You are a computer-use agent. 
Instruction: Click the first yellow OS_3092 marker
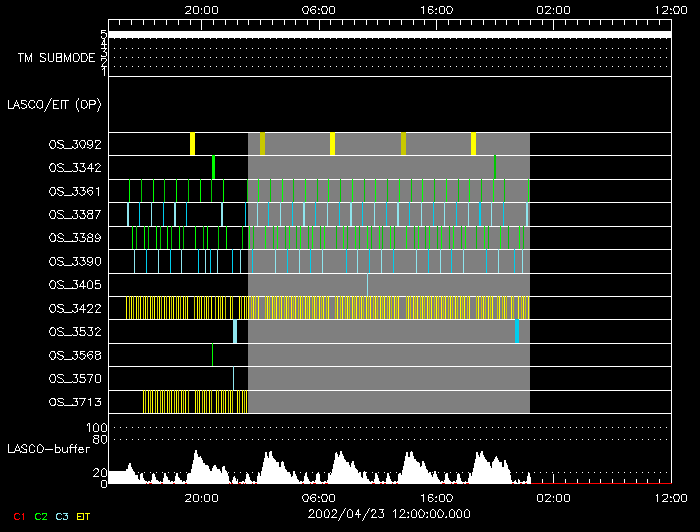pyautogui.click(x=192, y=144)
